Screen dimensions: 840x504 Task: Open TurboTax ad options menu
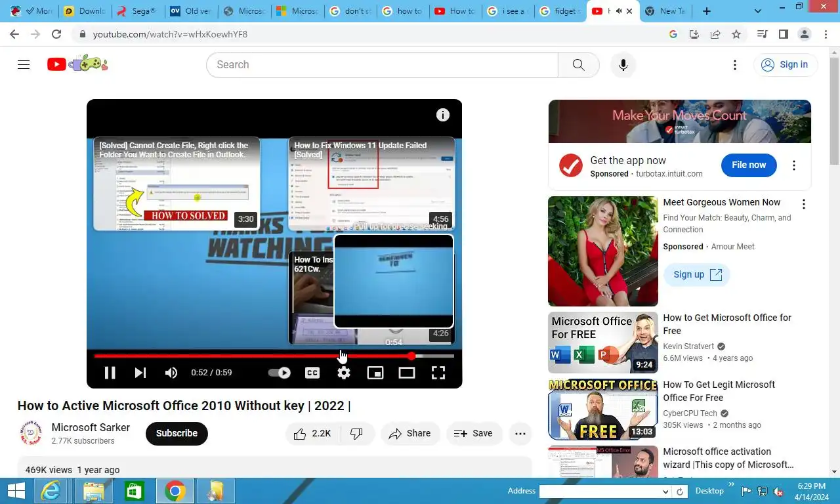(794, 165)
